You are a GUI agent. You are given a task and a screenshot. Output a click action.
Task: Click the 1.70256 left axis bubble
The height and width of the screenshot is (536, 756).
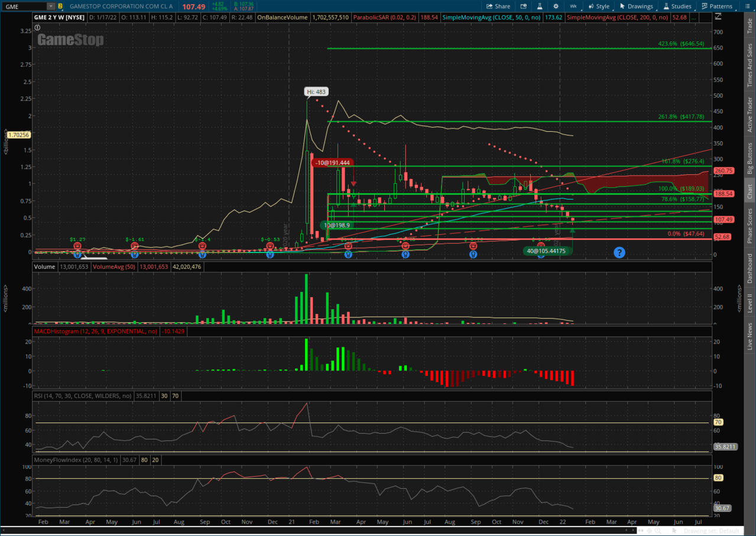click(x=18, y=135)
